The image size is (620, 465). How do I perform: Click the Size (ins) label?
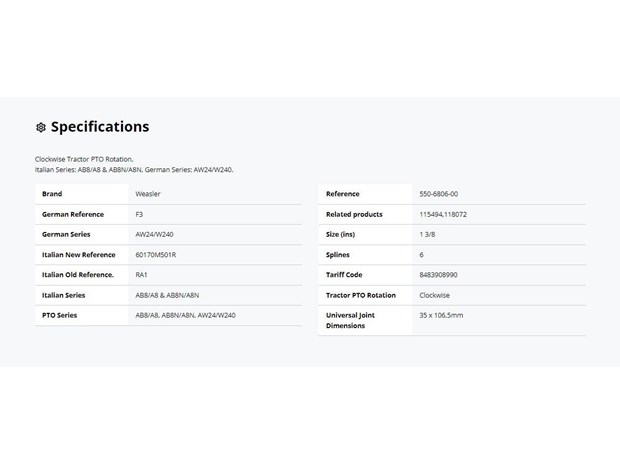pos(340,234)
